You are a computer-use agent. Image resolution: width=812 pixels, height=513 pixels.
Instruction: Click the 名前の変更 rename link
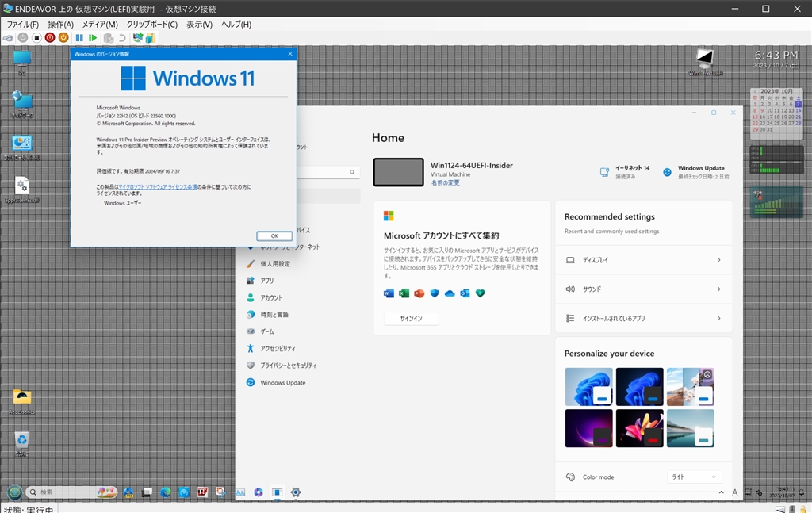click(446, 182)
